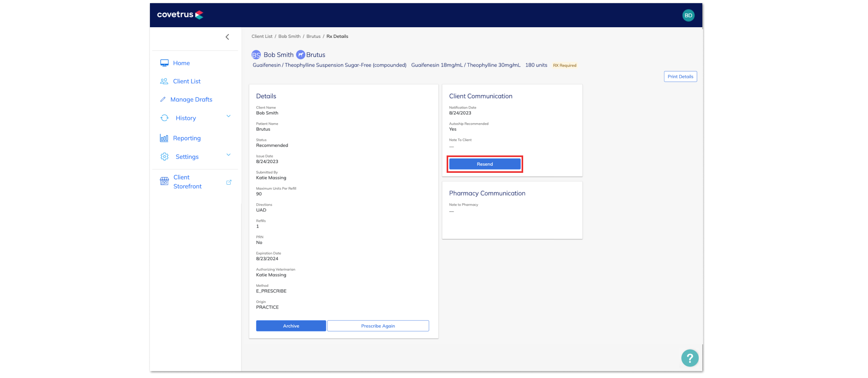Viewport: 868px width, 378px height.
Task: Click the Covetrus logo in the header
Action: click(x=180, y=15)
